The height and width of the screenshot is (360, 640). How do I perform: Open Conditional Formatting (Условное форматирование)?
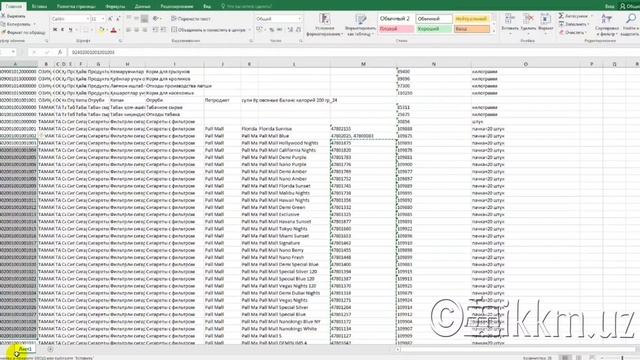[x=324, y=25]
